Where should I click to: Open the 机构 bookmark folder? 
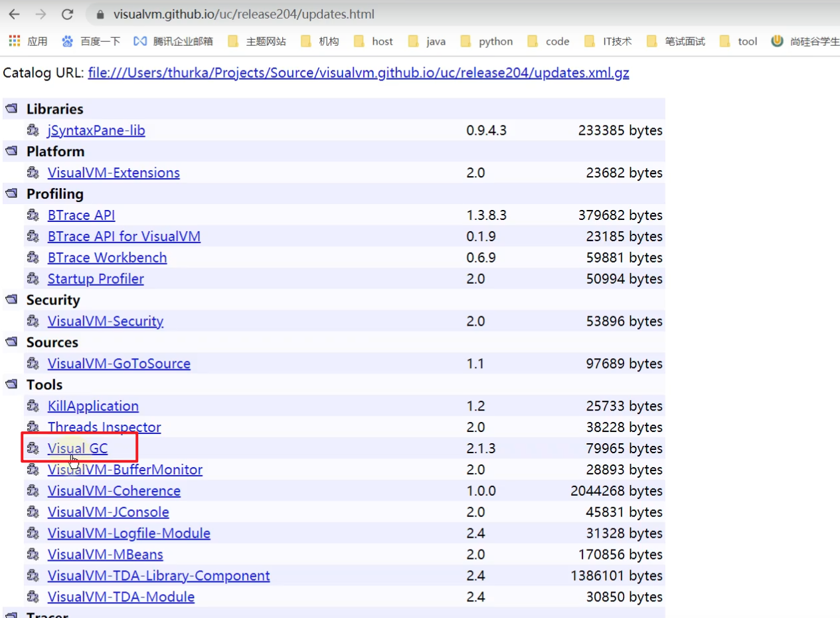(319, 41)
